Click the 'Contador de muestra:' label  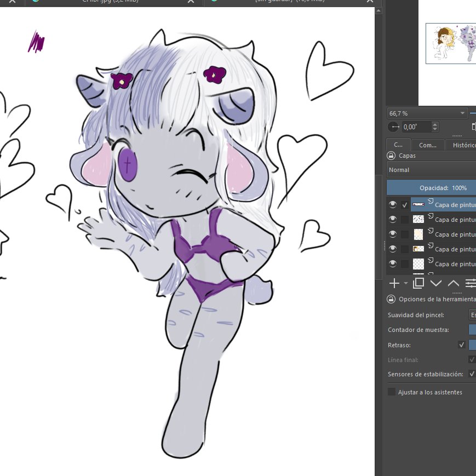418,330
